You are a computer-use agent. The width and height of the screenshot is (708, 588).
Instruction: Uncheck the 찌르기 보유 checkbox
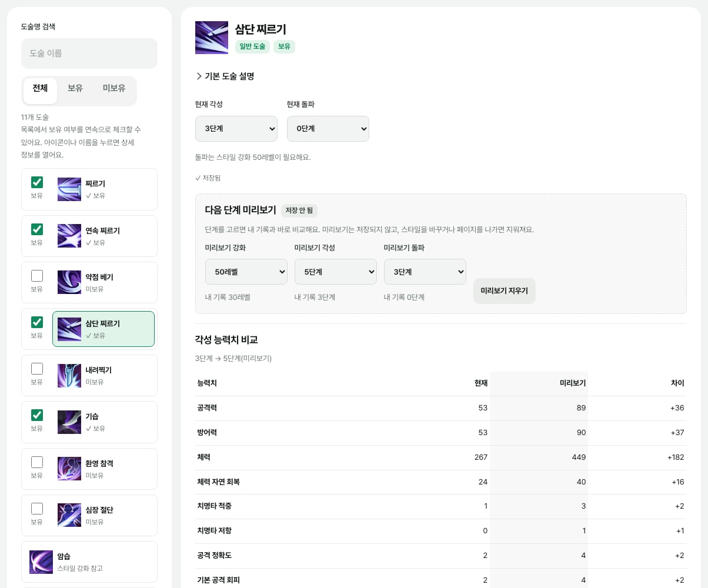pyautogui.click(x=37, y=182)
